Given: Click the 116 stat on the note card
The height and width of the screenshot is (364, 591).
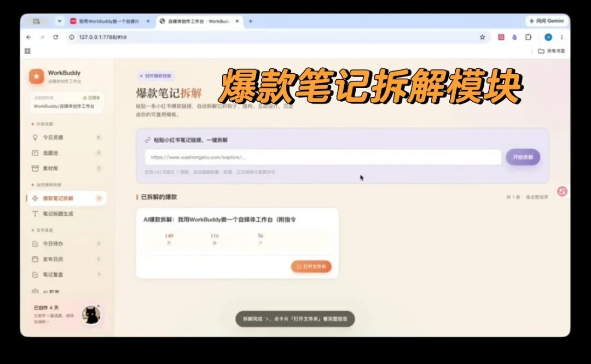Looking at the screenshot, I should (215, 239).
